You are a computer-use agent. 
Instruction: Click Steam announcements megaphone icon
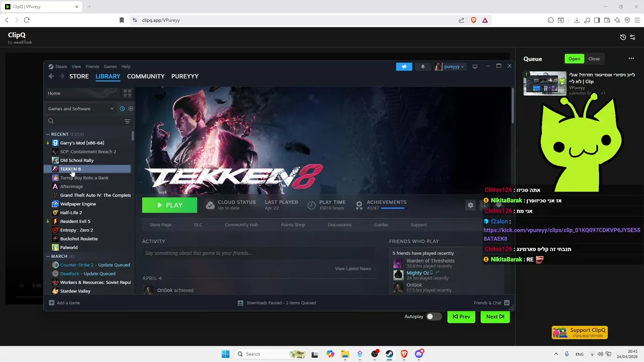coord(404,66)
